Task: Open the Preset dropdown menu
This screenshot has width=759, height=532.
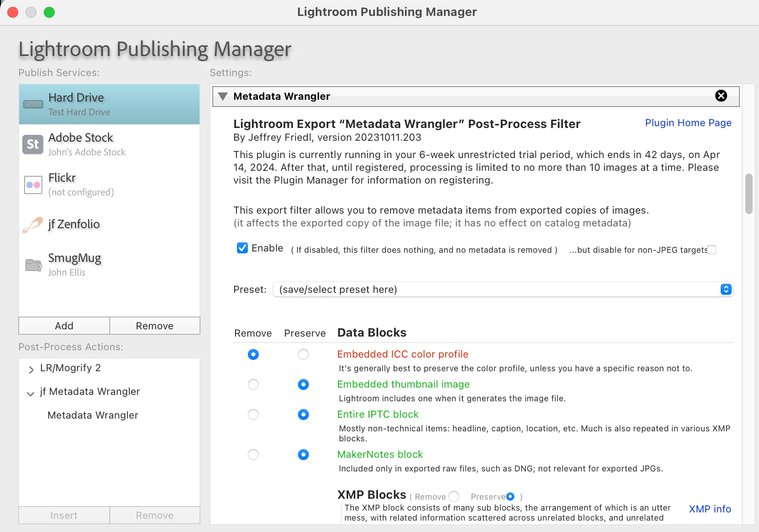Action: pos(503,289)
